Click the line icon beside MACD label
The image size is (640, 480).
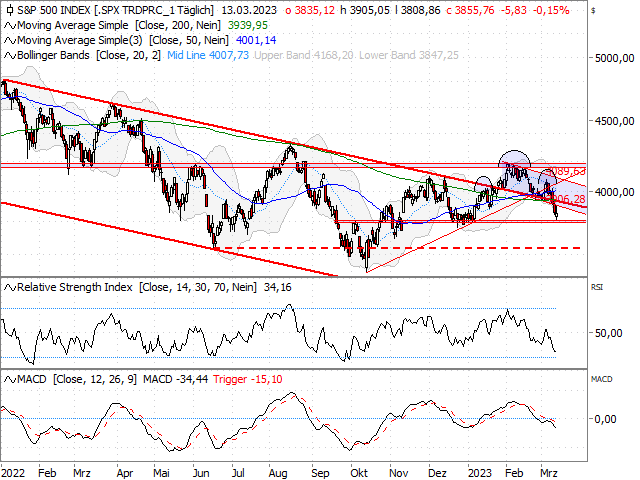click(10, 380)
